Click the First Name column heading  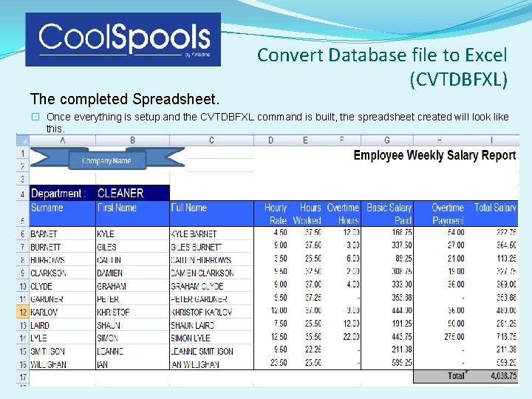click(x=133, y=214)
